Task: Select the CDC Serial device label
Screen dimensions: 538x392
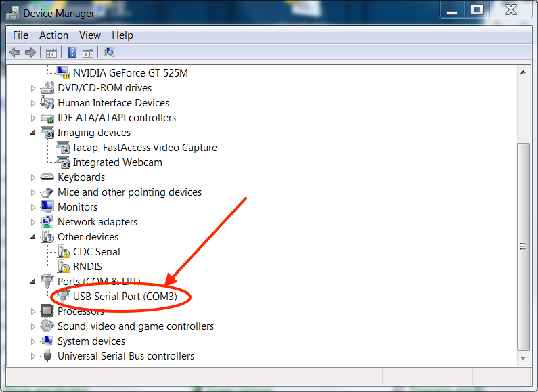Action: pos(96,252)
